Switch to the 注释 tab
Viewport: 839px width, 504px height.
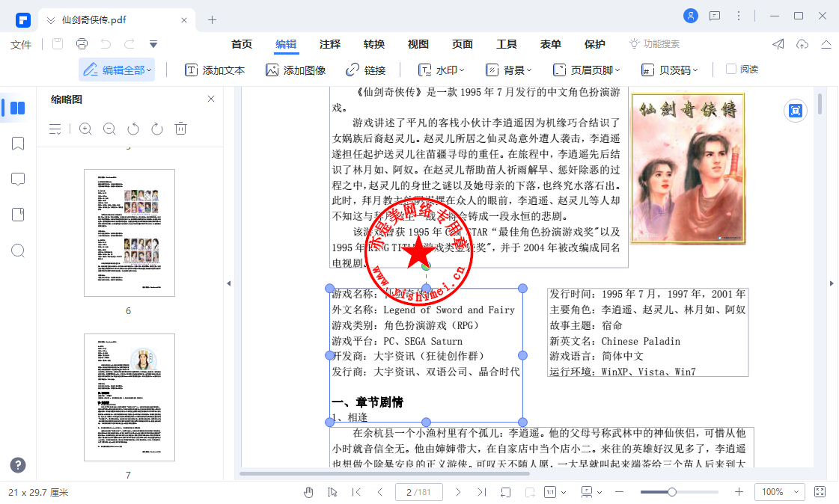(x=330, y=44)
